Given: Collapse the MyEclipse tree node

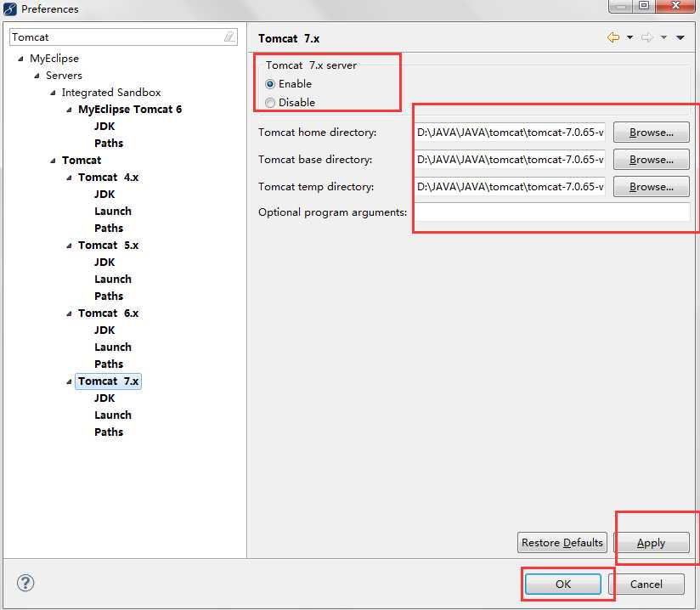Looking at the screenshot, I should point(20,59).
